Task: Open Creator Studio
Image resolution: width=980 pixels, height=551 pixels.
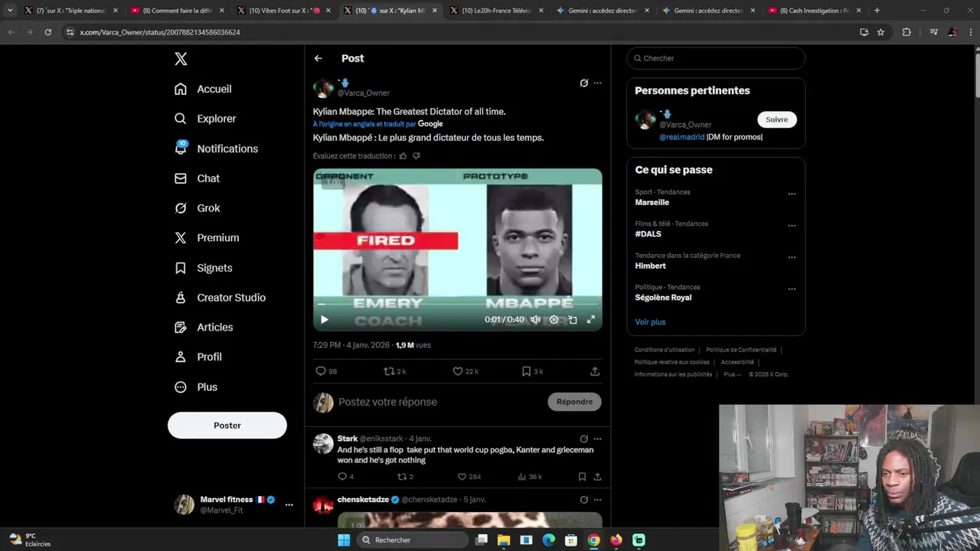Action: pyautogui.click(x=220, y=298)
